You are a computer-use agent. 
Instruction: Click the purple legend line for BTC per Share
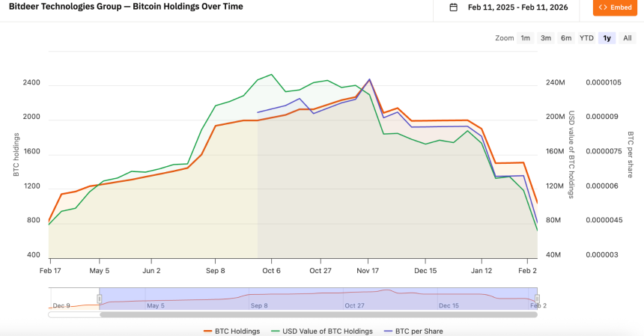coord(387,331)
